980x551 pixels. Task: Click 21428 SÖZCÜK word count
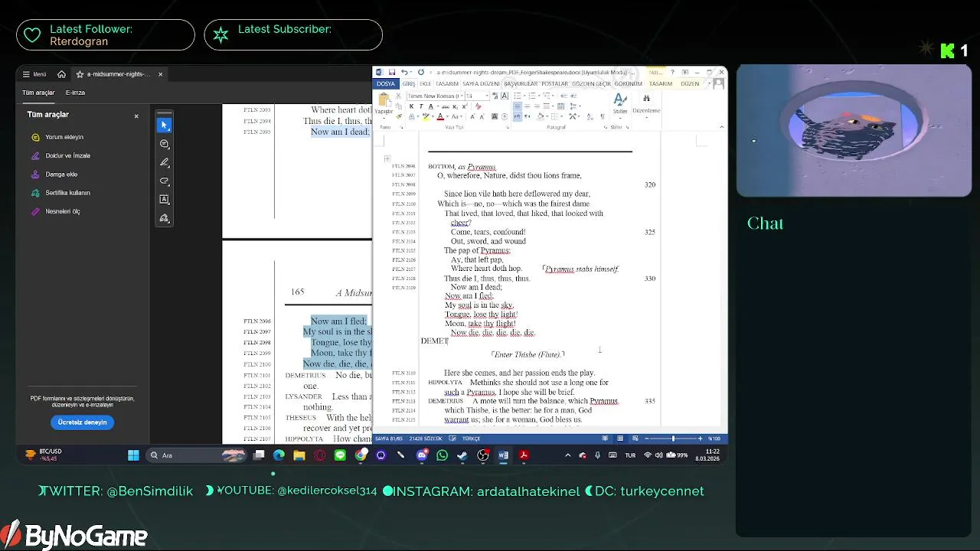click(x=426, y=439)
